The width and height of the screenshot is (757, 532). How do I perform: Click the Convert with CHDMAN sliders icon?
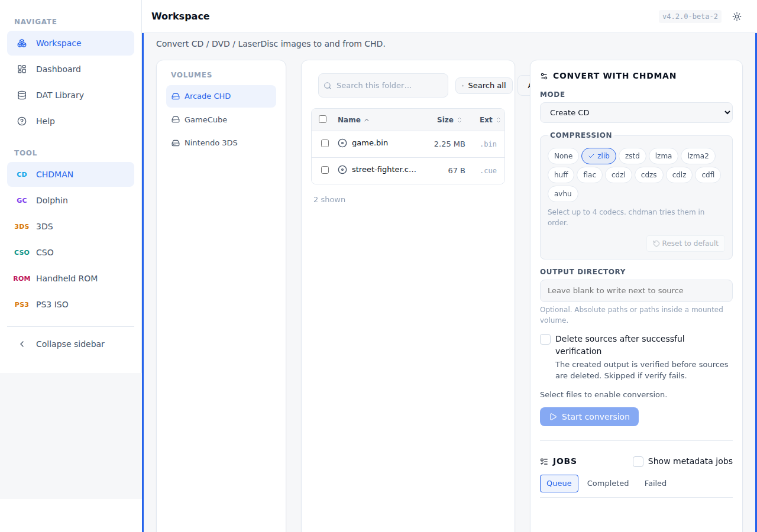(x=544, y=76)
